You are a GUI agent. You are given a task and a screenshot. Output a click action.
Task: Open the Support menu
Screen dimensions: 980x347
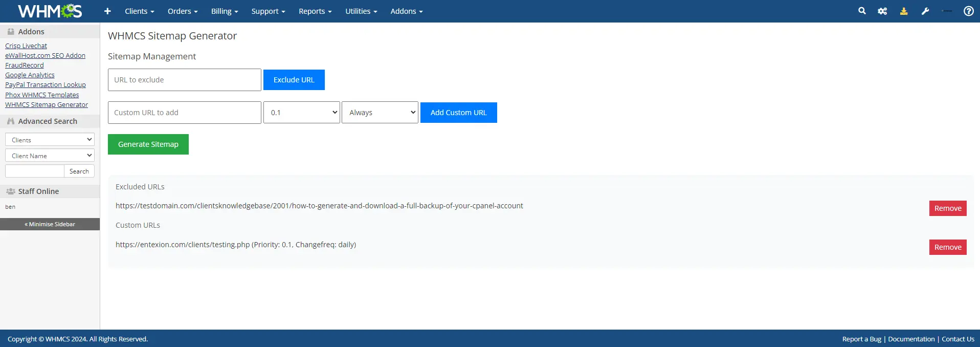268,11
